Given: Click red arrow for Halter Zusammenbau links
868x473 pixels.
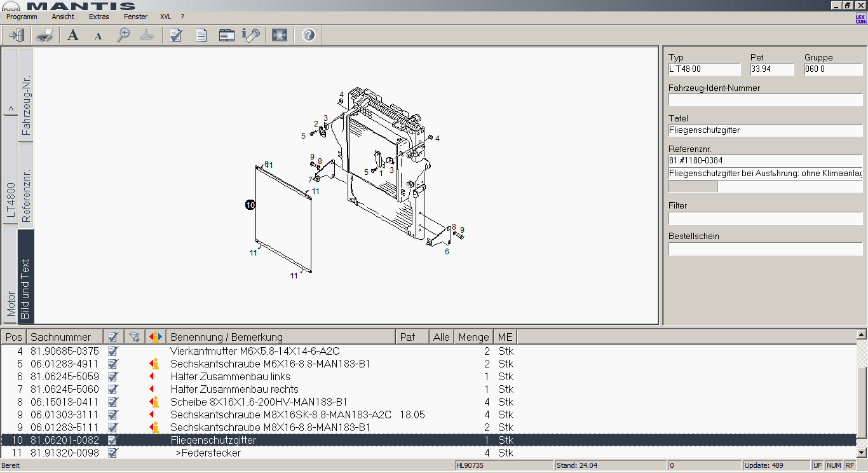Looking at the screenshot, I should click(152, 376).
